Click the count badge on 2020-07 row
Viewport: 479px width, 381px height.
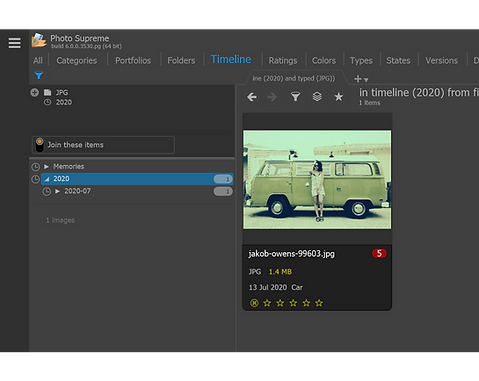pyautogui.click(x=223, y=191)
